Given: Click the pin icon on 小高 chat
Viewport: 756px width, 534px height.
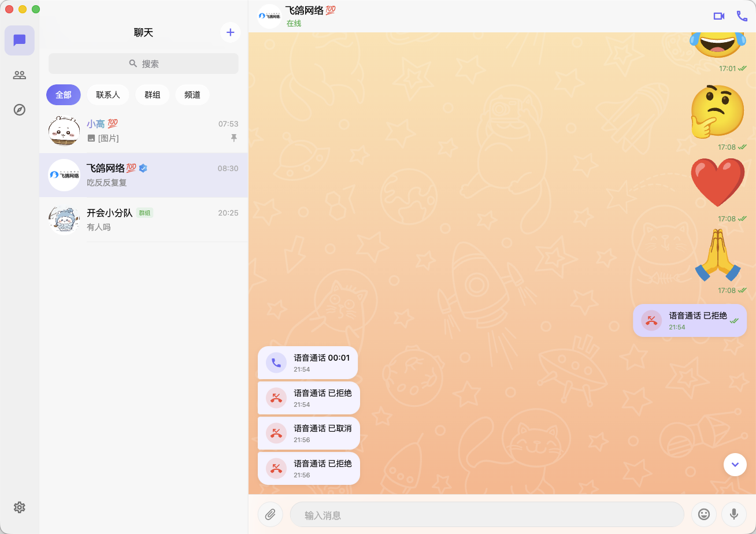Looking at the screenshot, I should pyautogui.click(x=234, y=138).
